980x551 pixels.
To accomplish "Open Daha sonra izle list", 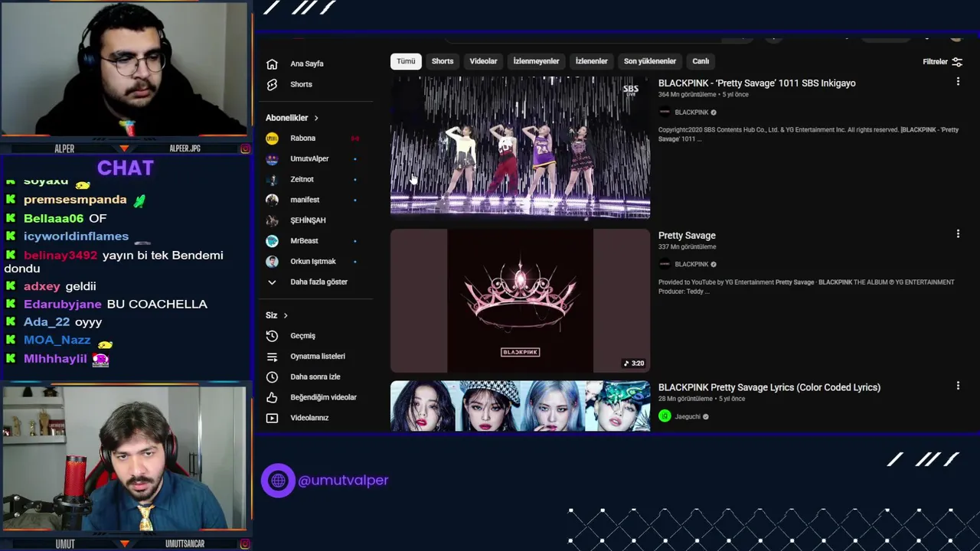I will [x=315, y=377].
